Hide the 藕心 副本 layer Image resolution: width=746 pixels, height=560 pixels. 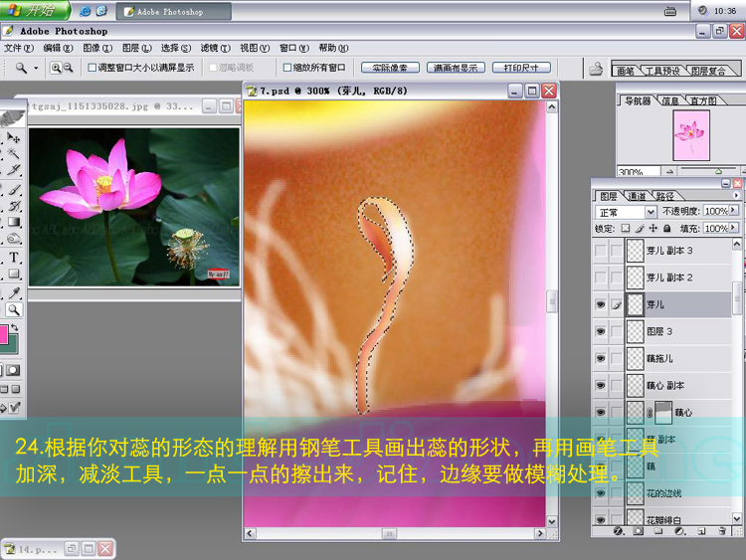coord(601,385)
